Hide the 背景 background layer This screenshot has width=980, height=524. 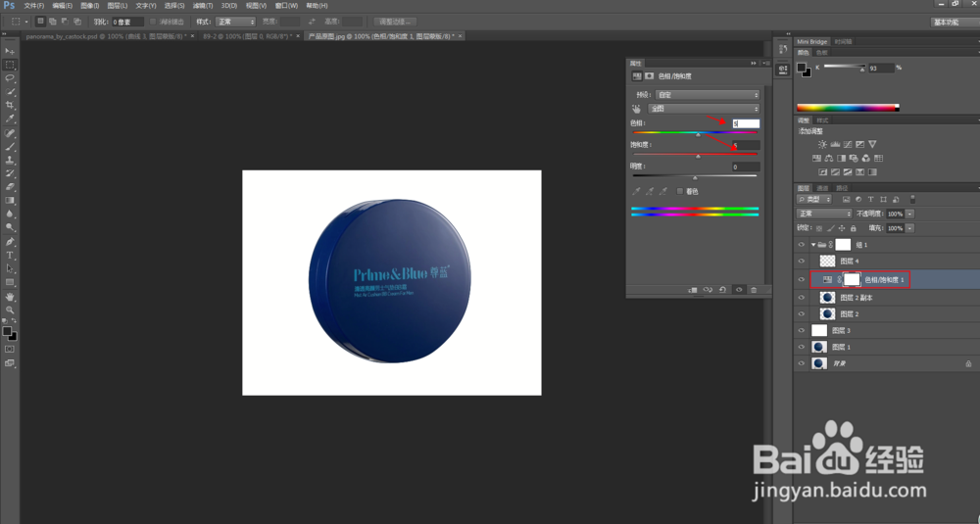(802, 362)
